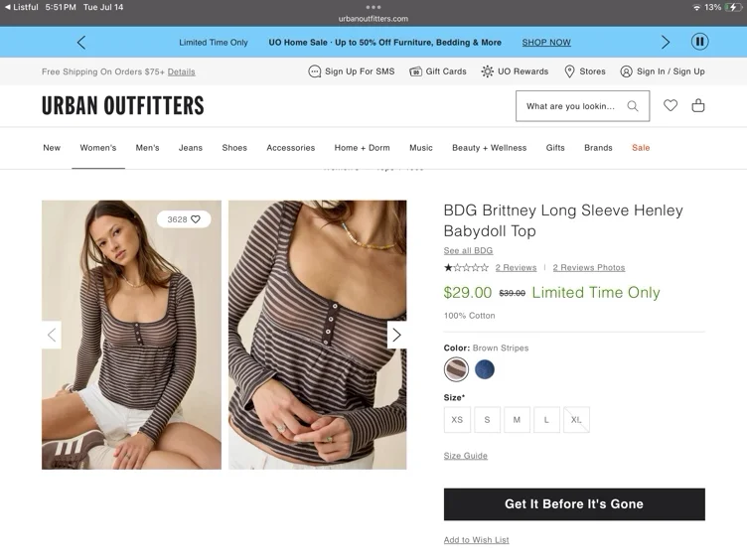Open the Stores location link
The width and height of the screenshot is (747, 560).
[585, 71]
